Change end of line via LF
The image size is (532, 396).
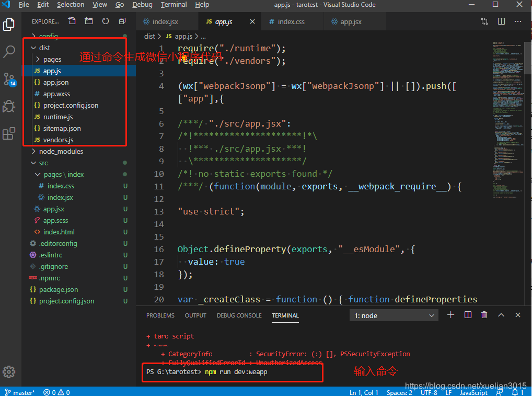[x=448, y=392]
